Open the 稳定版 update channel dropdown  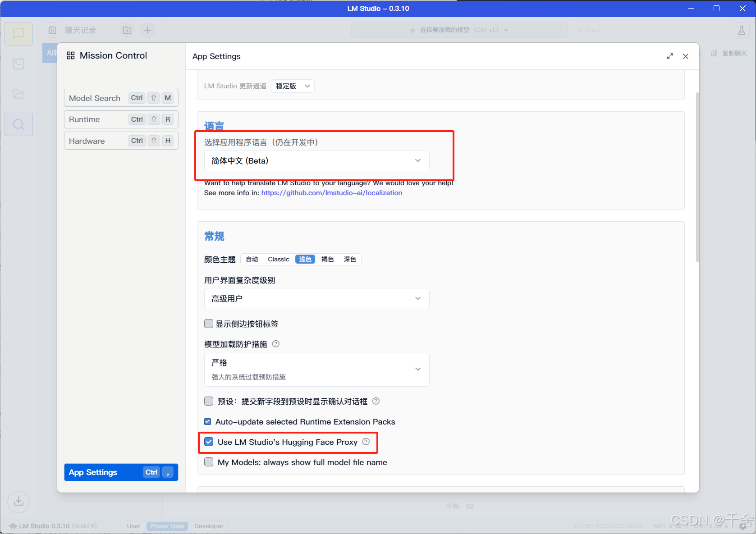tap(293, 86)
